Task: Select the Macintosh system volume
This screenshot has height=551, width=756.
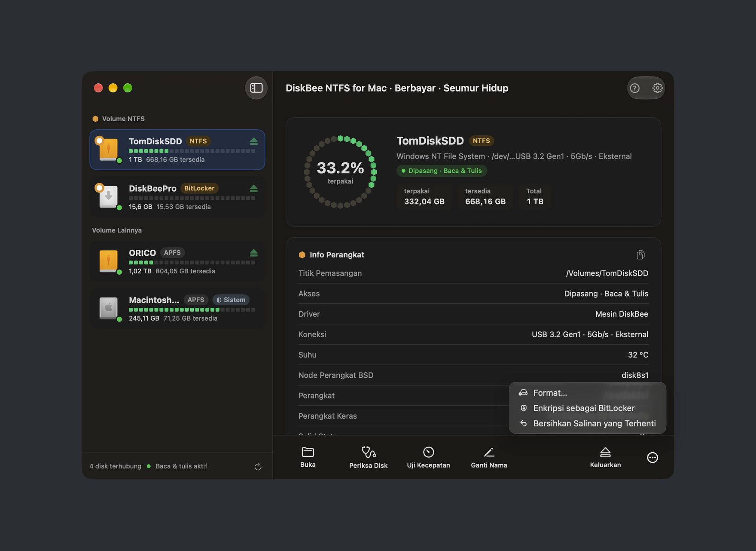Action: (177, 309)
